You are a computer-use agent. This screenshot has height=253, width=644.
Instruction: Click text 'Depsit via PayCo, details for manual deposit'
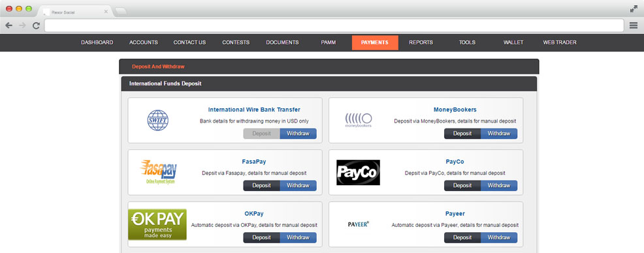[x=455, y=173]
